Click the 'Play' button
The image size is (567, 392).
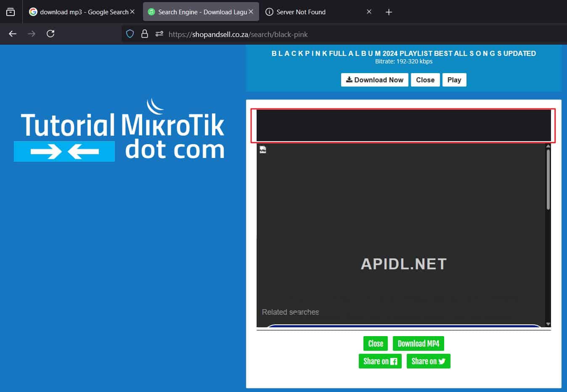(x=454, y=80)
